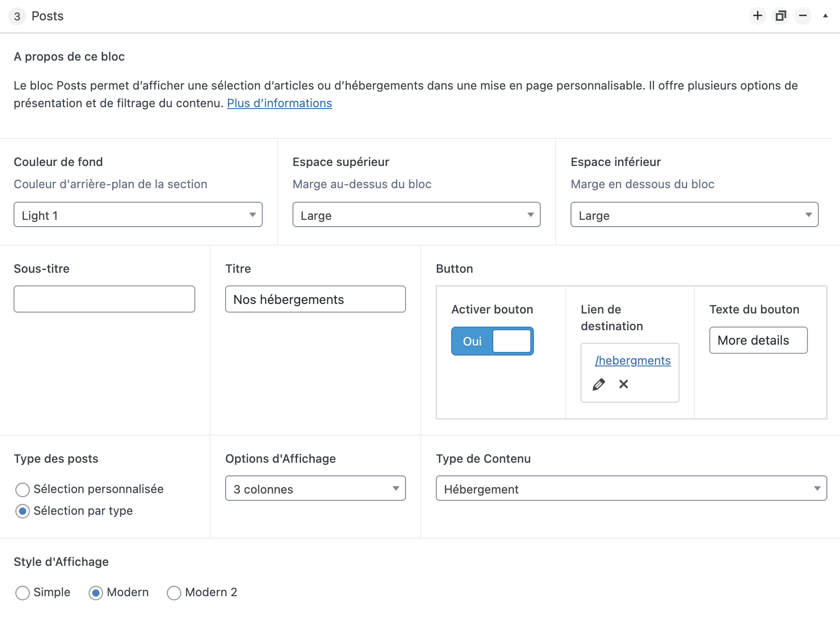Select the Sélection par type radio option
840x617 pixels.
point(23,511)
